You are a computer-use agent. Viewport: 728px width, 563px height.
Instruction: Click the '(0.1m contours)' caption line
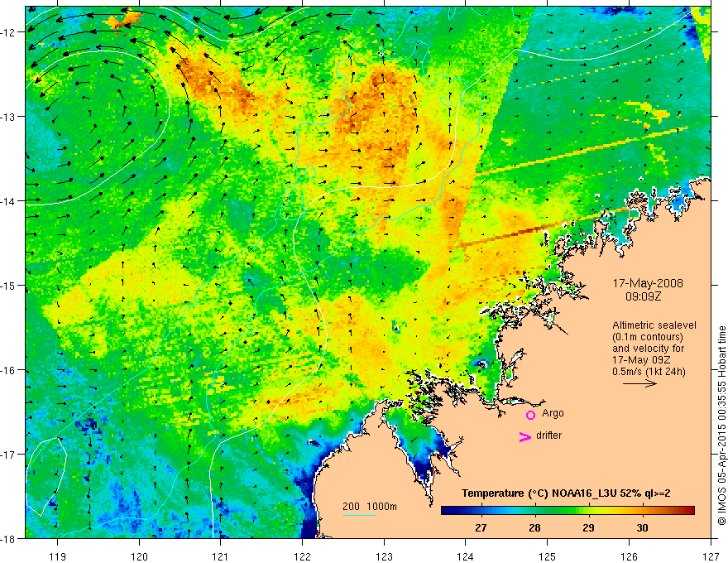tap(648, 337)
